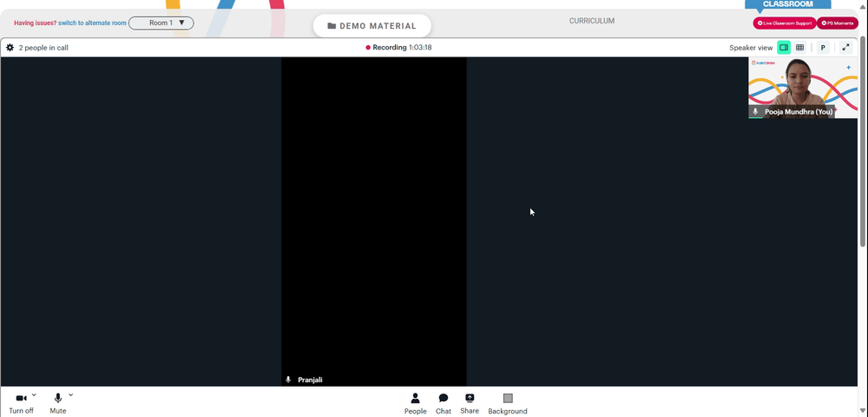Select Pooja Mundhra self-view thumbnail
This screenshot has height=417, width=868.
coord(803,88)
